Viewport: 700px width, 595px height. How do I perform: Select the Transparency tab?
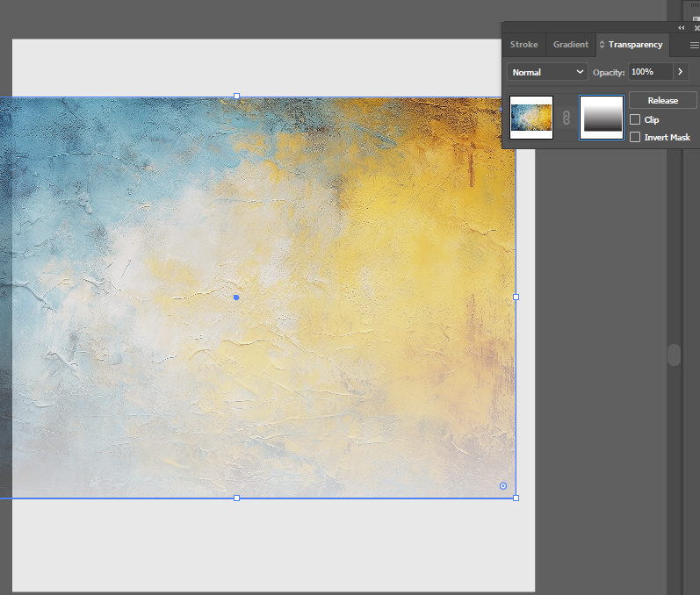[635, 45]
